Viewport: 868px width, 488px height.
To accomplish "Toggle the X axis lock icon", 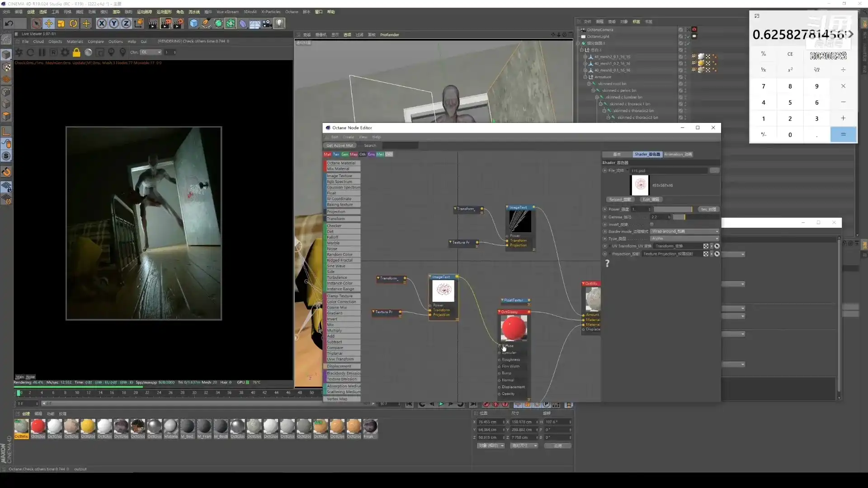I will pos(101,23).
